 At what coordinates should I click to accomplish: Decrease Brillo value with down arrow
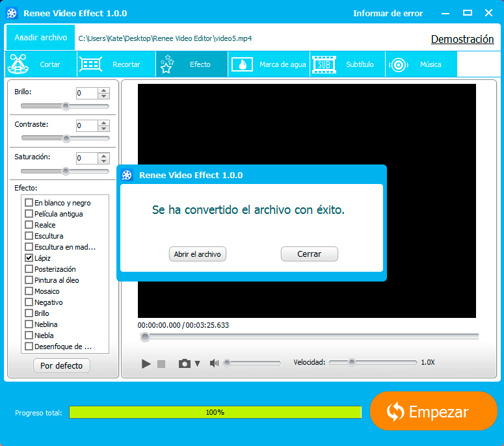[103, 96]
